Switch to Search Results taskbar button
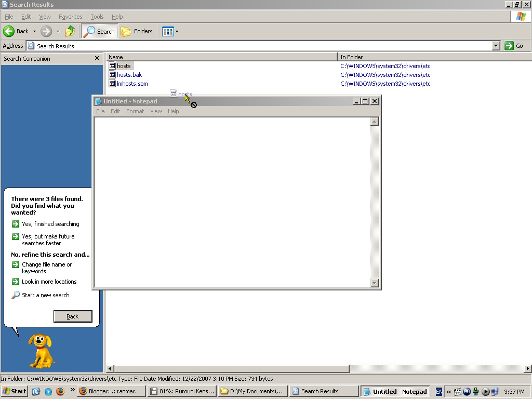The height and width of the screenshot is (399, 532). tap(324, 391)
